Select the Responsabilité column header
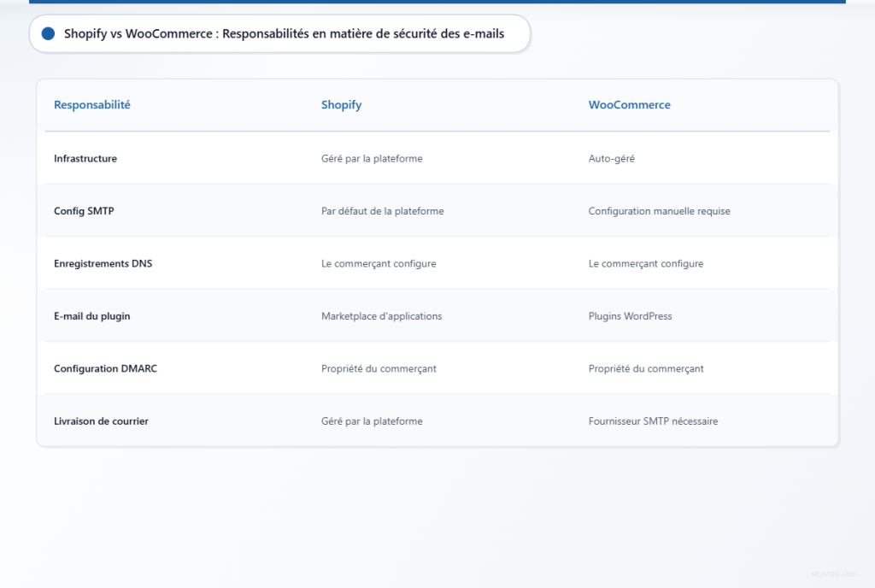 click(92, 105)
